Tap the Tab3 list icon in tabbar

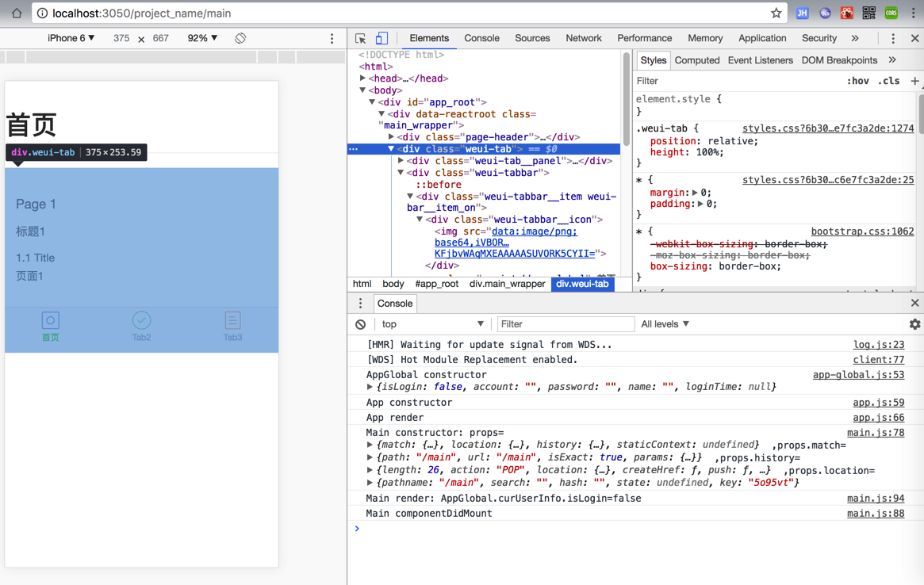232,320
